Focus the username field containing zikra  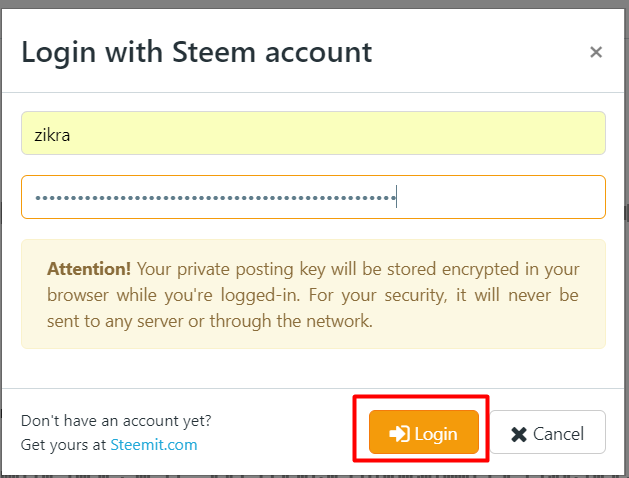point(313,133)
